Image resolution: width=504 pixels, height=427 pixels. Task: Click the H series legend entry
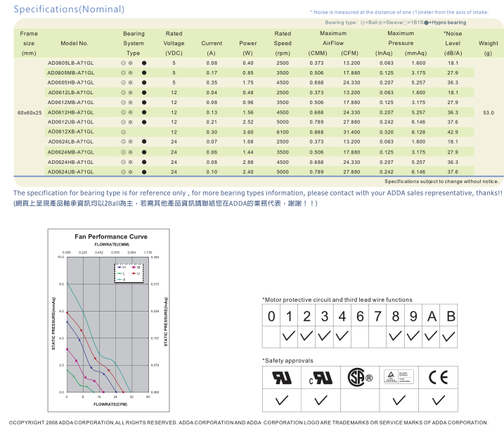click(122, 267)
